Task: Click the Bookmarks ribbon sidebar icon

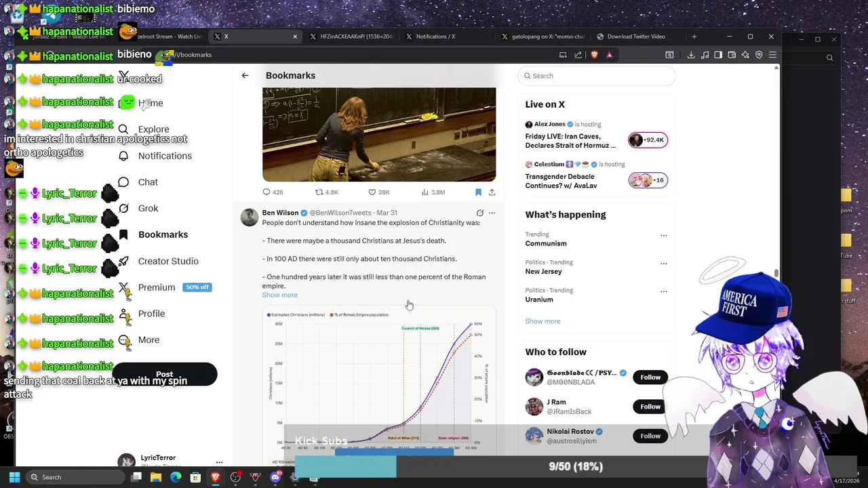Action: tap(123, 235)
